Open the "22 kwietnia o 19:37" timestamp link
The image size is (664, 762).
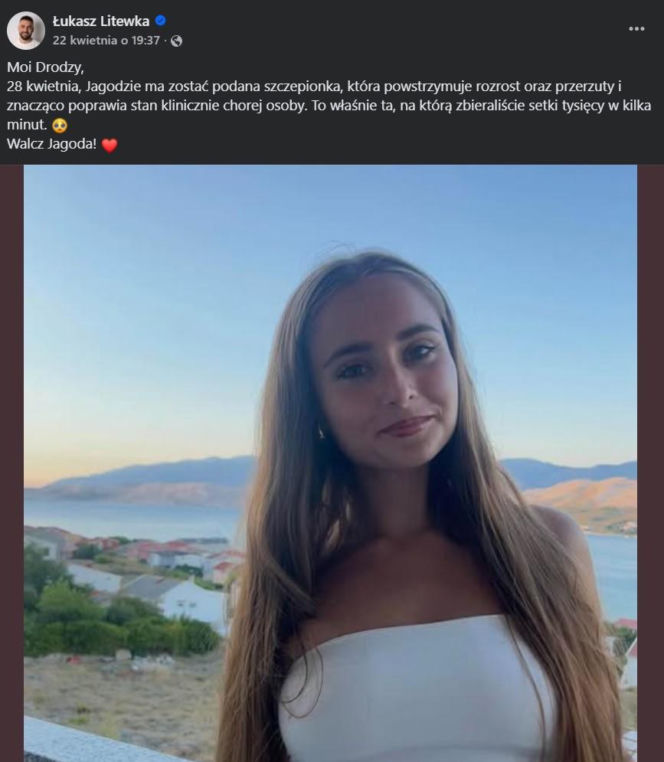(106, 41)
